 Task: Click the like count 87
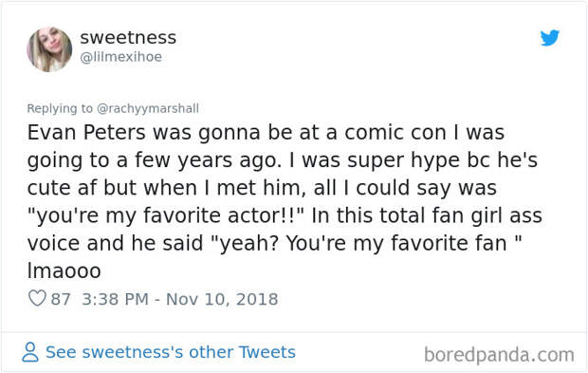[x=61, y=299]
